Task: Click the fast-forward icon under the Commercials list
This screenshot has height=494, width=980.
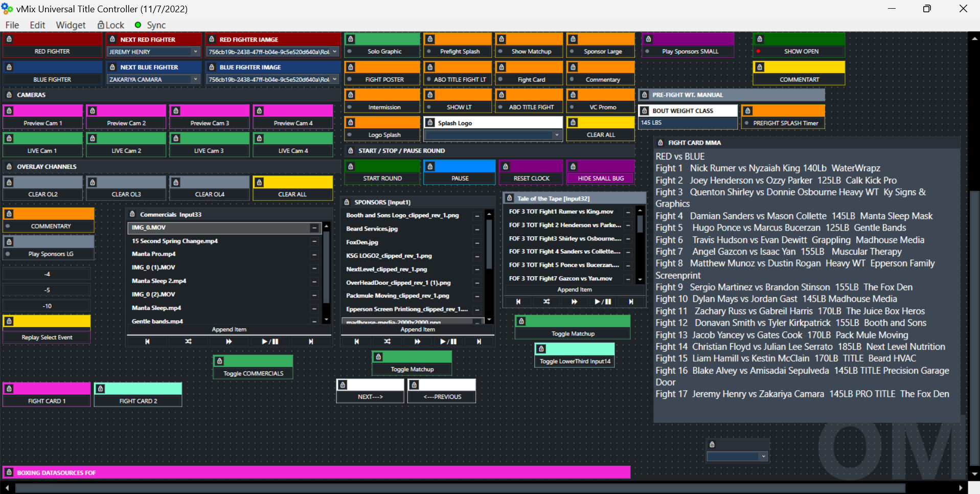Action: point(229,342)
